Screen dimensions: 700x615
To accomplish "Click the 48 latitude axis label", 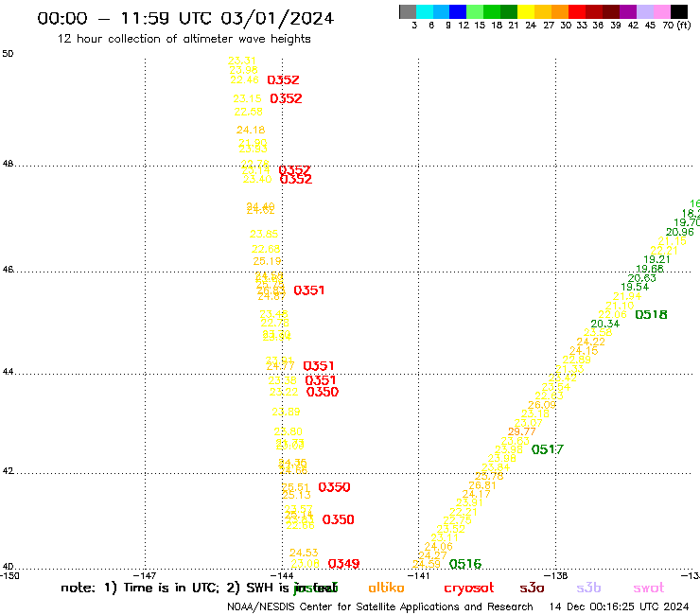I will [8, 164].
